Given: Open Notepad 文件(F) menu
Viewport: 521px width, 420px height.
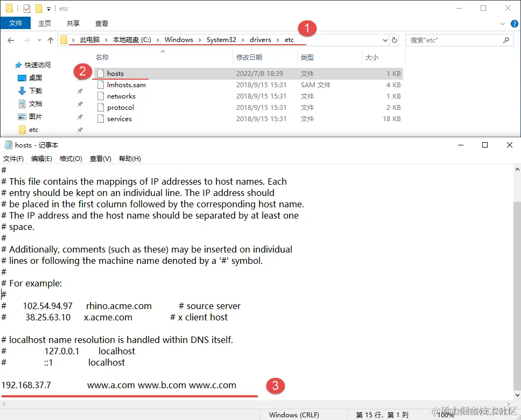Looking at the screenshot, I should pos(13,159).
